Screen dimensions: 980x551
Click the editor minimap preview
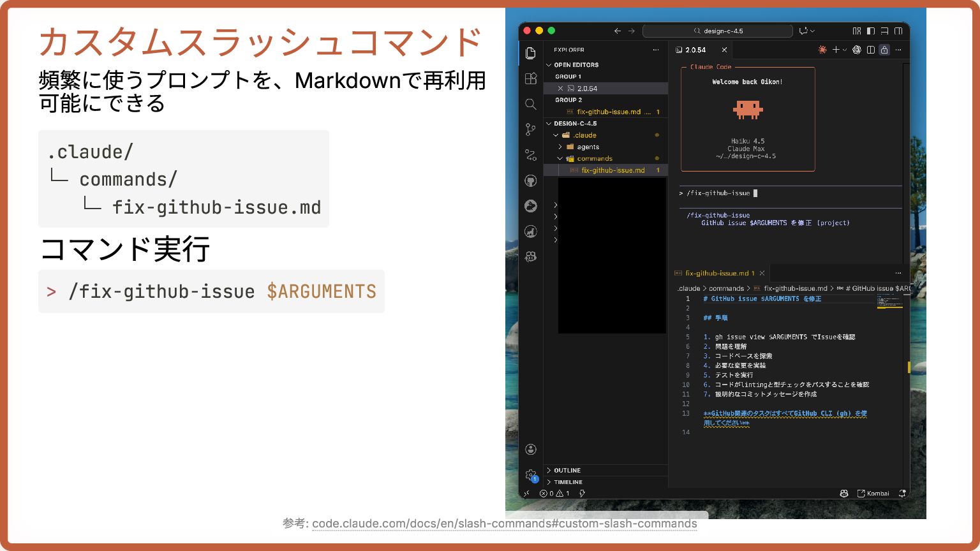(889, 302)
